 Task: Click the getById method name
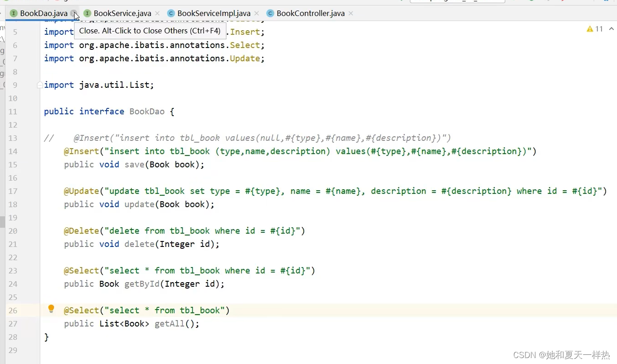click(142, 284)
